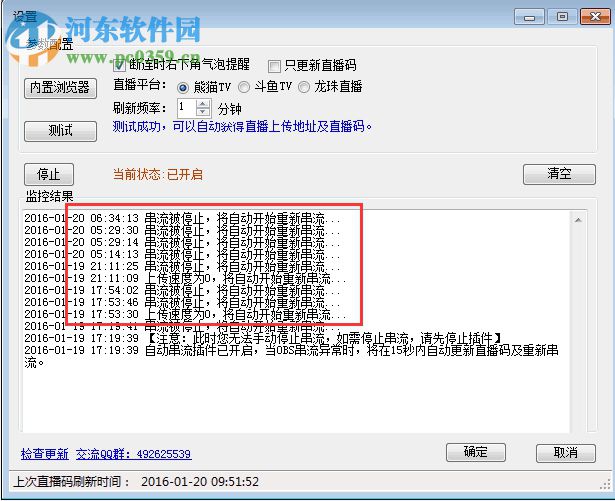Click the 上传速度为0 entry at 21:11:09
615x501 pixels.
click(x=185, y=279)
